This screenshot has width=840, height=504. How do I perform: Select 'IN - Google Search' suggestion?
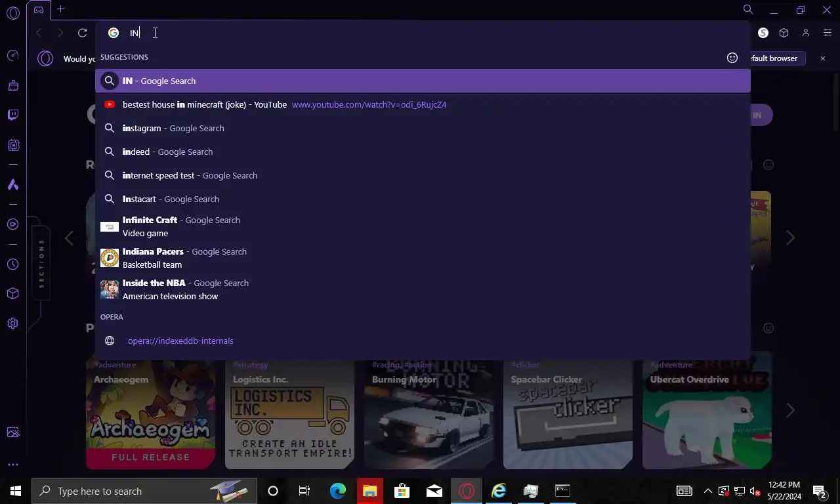tap(423, 81)
